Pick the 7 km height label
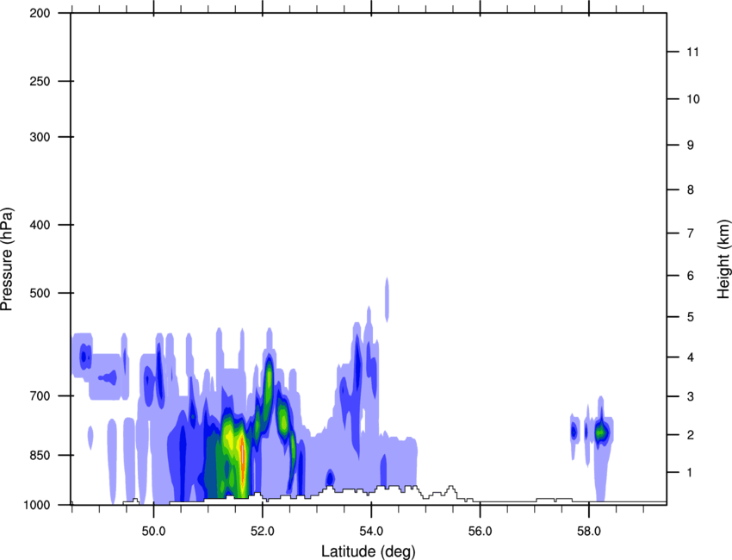Screen dimensions: 732x560 pyautogui.click(x=690, y=233)
